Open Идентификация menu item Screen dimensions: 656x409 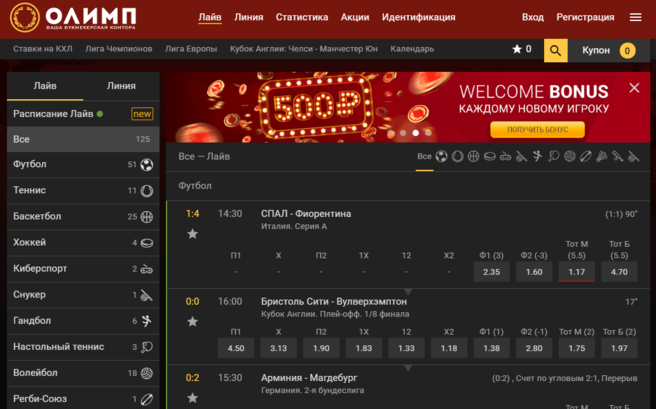419,17
